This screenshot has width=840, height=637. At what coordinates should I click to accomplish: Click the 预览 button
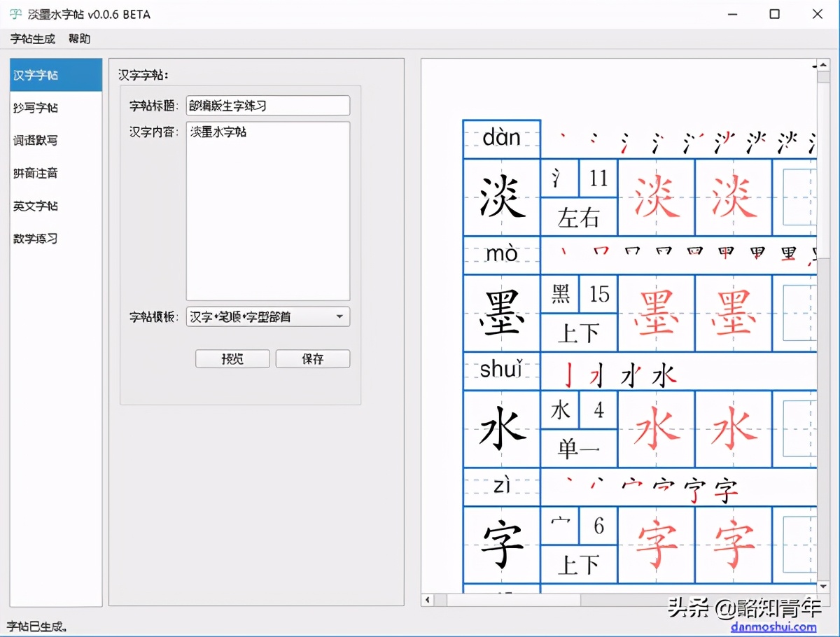pyautogui.click(x=232, y=358)
